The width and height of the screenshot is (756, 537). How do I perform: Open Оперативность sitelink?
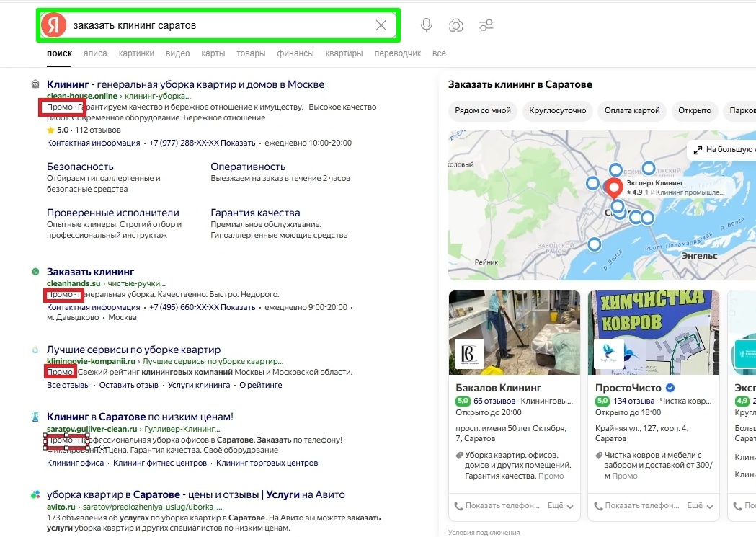[x=248, y=167]
